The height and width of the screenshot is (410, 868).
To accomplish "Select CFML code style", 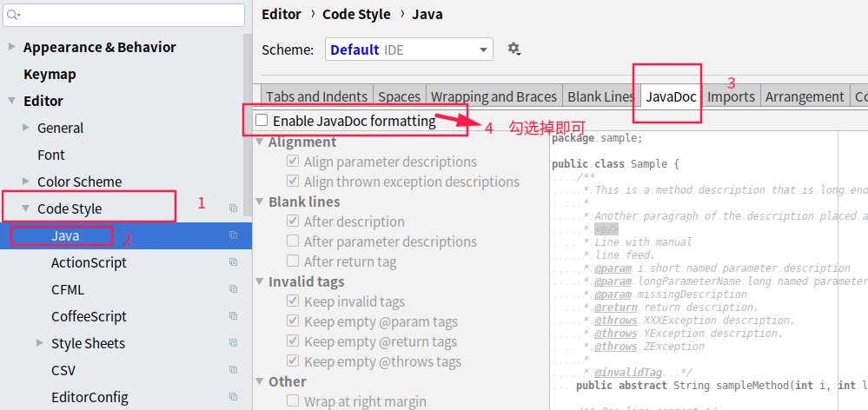I will coord(68,289).
